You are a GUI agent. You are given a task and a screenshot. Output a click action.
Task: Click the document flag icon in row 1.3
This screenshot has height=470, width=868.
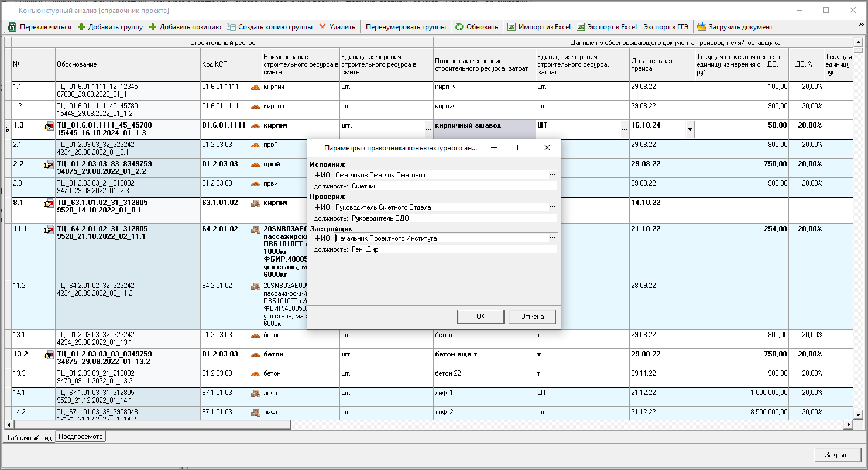pyautogui.click(x=49, y=126)
